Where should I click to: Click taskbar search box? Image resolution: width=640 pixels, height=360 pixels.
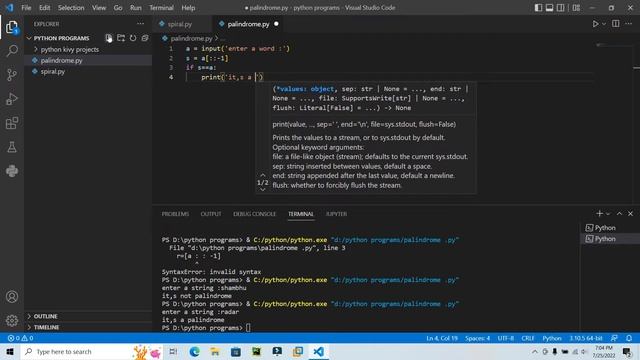91,351
